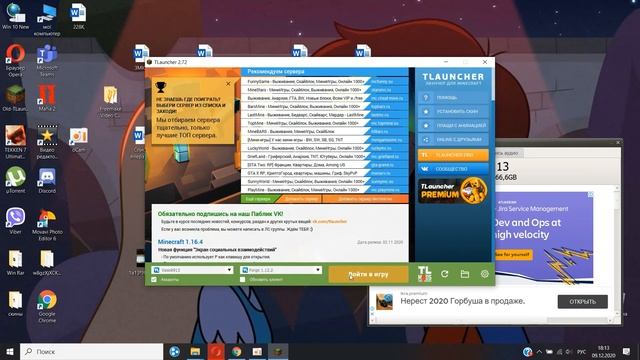This screenshot has width=640, height=360.
Task: Select the uTorrent desktop icon
Action: (x=15, y=180)
